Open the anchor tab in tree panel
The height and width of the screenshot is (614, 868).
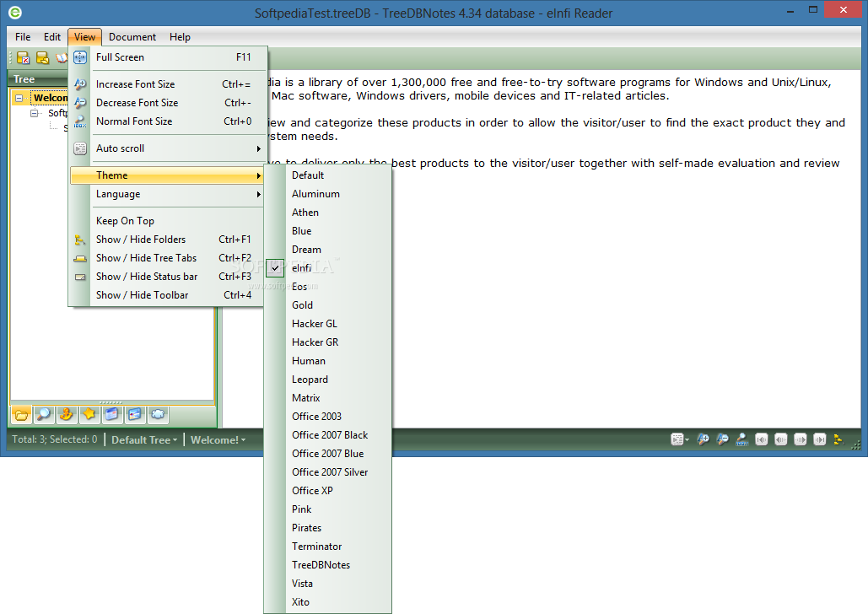pyautogui.click(x=67, y=415)
